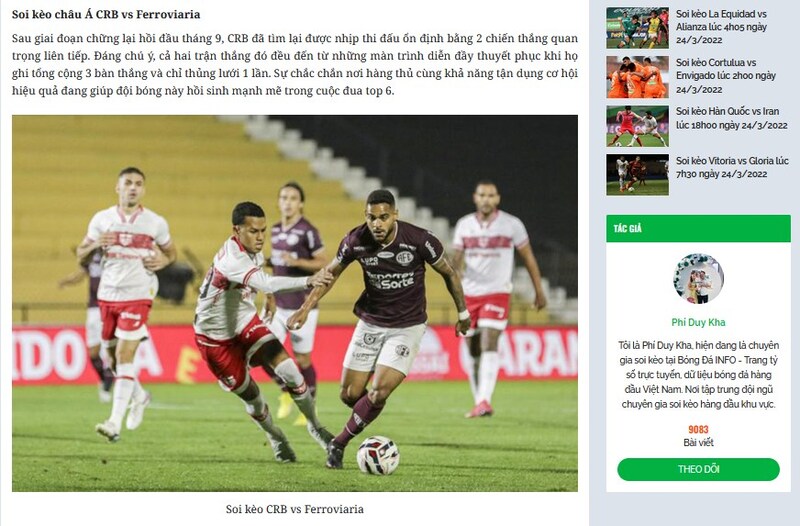Open Phí Duy Kha author profile link
The width and height of the screenshot is (800, 526).
(698, 322)
